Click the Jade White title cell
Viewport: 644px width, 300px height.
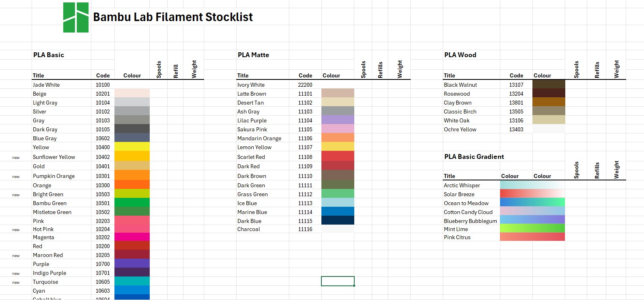[46, 85]
